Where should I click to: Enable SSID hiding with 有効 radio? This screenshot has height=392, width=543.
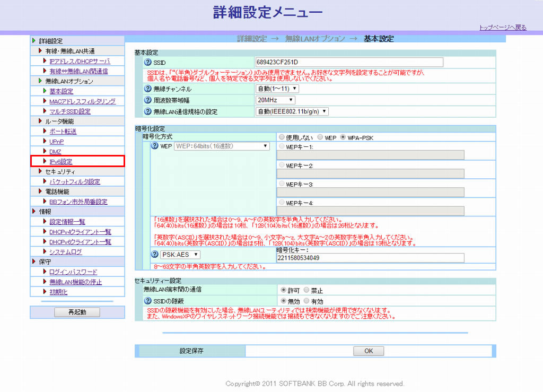coord(306,301)
